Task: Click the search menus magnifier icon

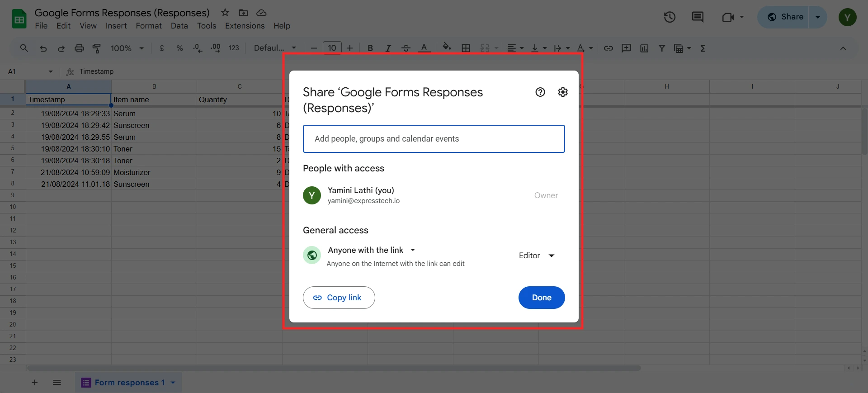Action: pyautogui.click(x=24, y=48)
